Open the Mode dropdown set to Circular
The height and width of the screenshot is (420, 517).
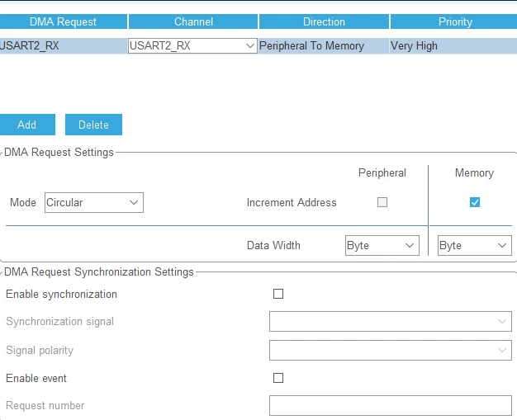[94, 203]
